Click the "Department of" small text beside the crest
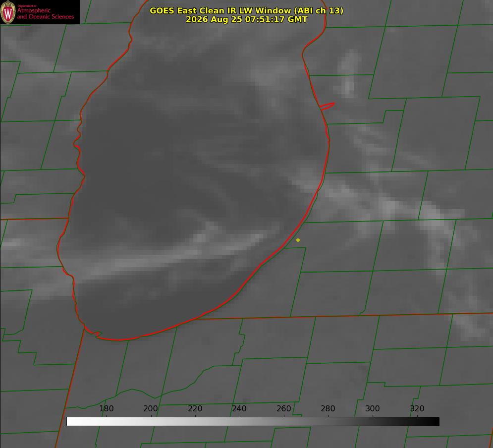The width and height of the screenshot is (493, 448). click(27, 5)
